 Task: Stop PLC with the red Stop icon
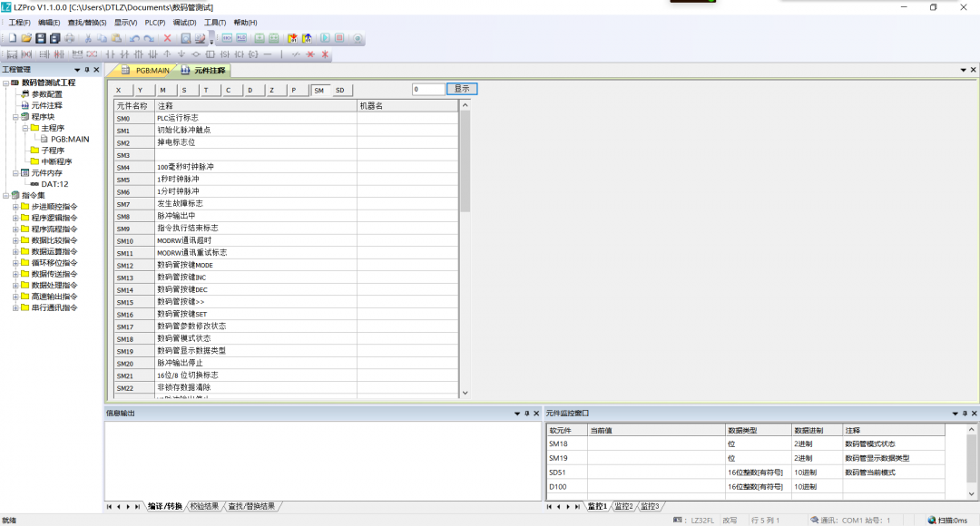(x=339, y=38)
